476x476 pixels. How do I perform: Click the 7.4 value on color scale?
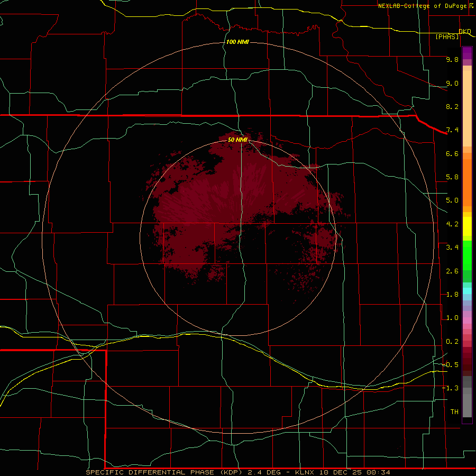click(x=452, y=130)
